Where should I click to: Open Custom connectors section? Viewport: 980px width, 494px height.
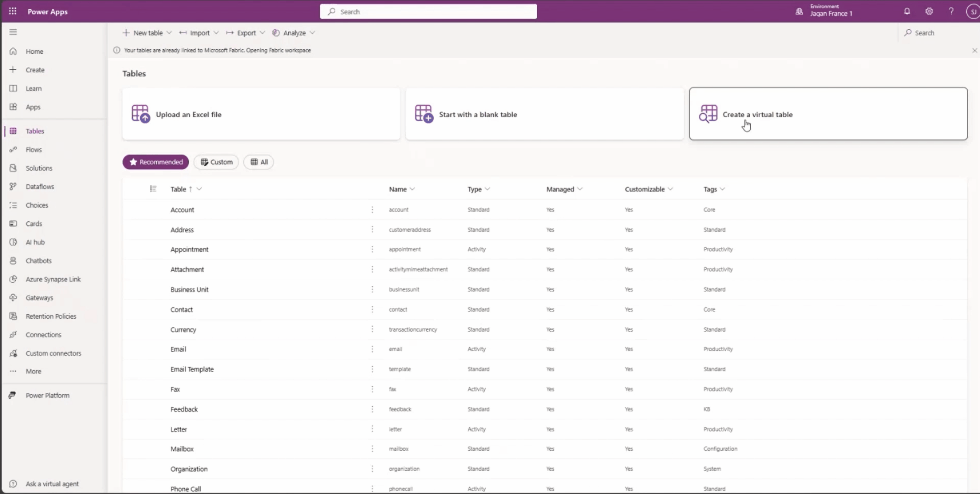[54, 353]
